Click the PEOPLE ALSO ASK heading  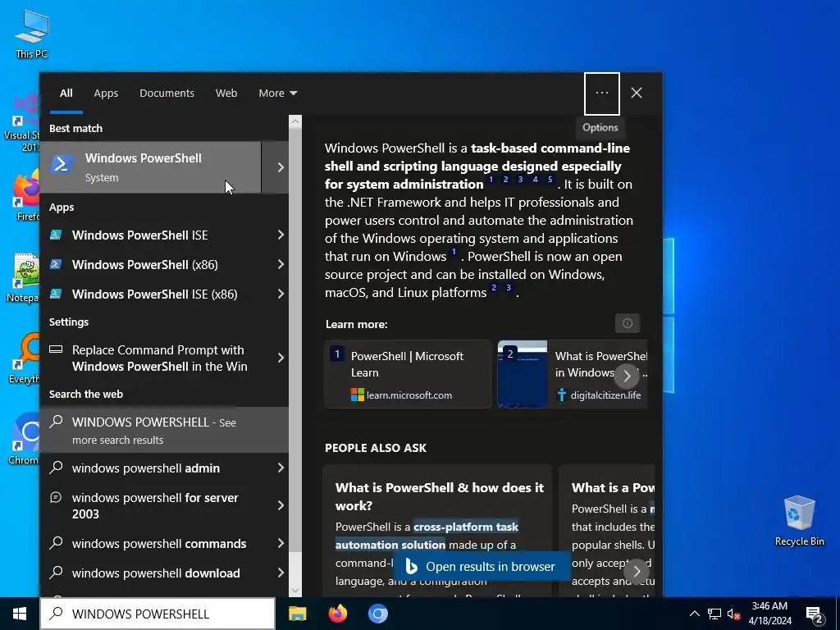click(x=376, y=449)
